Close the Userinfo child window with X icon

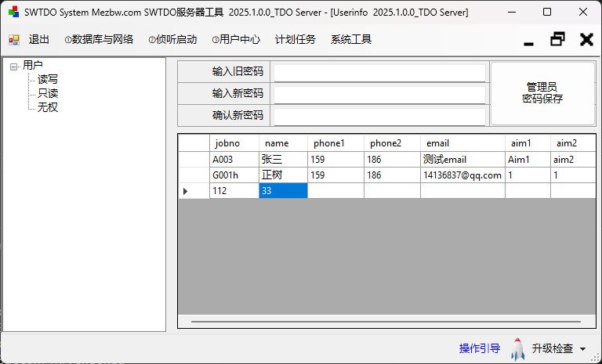coord(586,39)
